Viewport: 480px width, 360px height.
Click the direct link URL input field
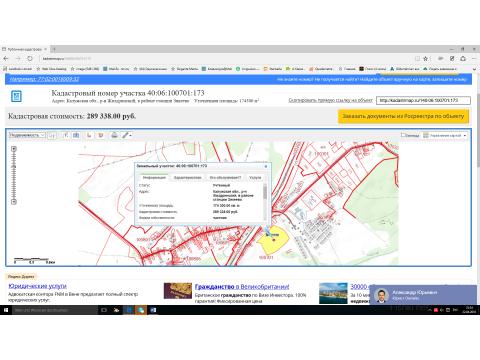coord(423,100)
